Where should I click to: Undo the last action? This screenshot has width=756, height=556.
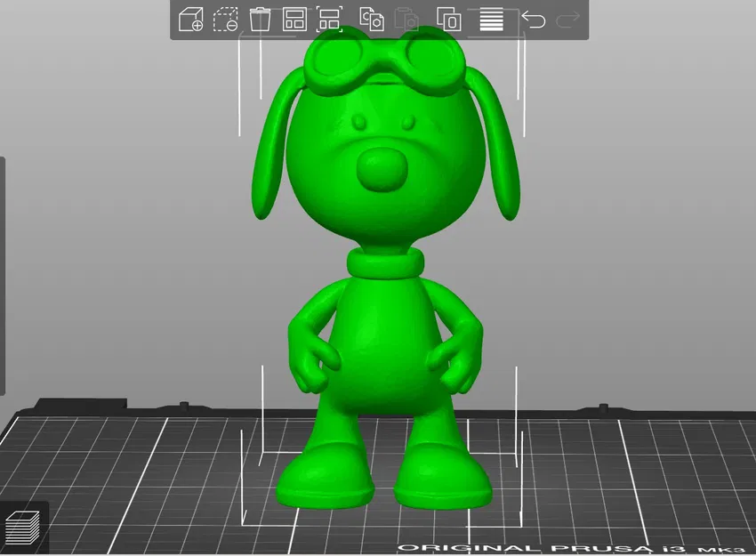tap(534, 20)
